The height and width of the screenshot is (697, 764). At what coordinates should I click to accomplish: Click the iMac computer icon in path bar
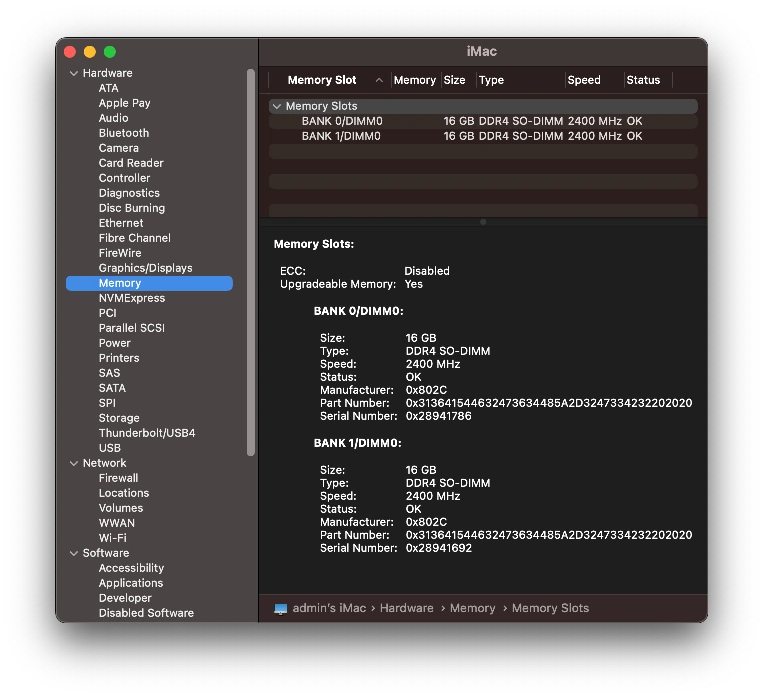[281, 608]
